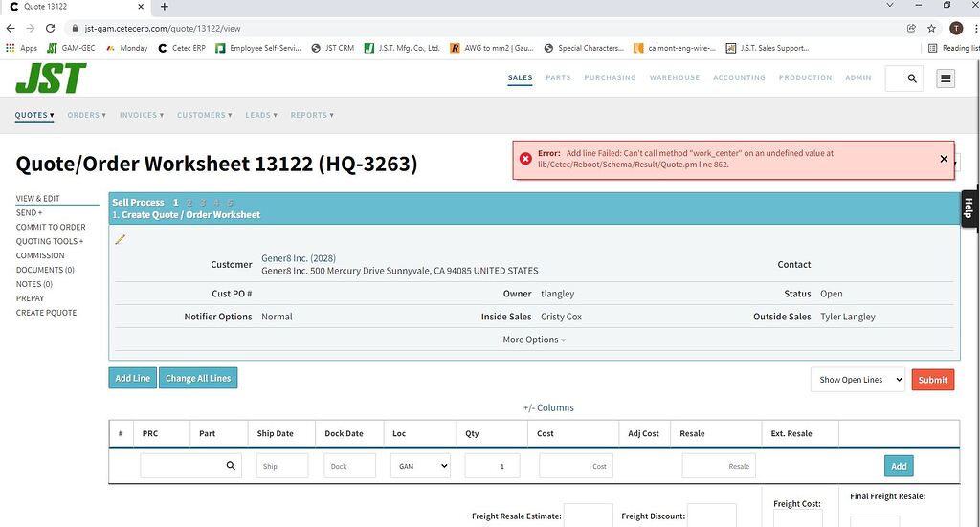Open GAM-GEC bookmark
This screenshot has height=527, width=980.
[x=71, y=48]
